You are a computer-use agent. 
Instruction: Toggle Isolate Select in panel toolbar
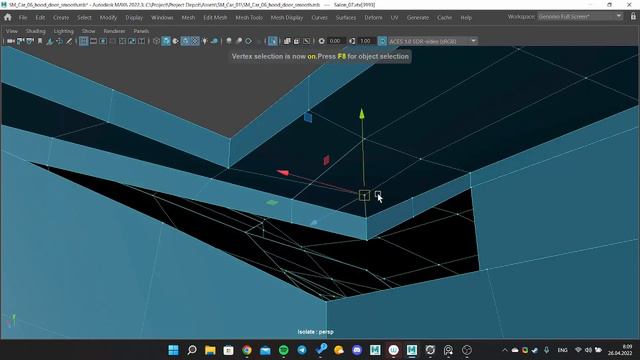pyautogui.click(x=273, y=41)
